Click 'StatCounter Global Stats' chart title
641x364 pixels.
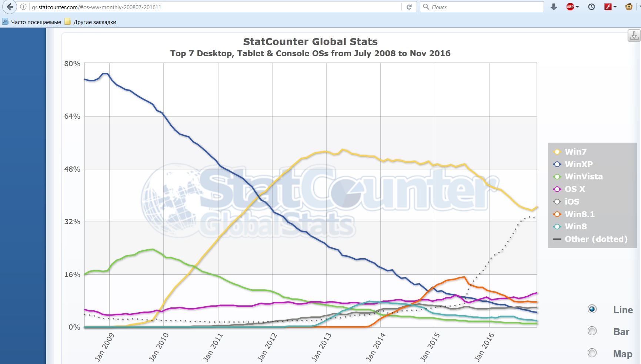point(310,41)
